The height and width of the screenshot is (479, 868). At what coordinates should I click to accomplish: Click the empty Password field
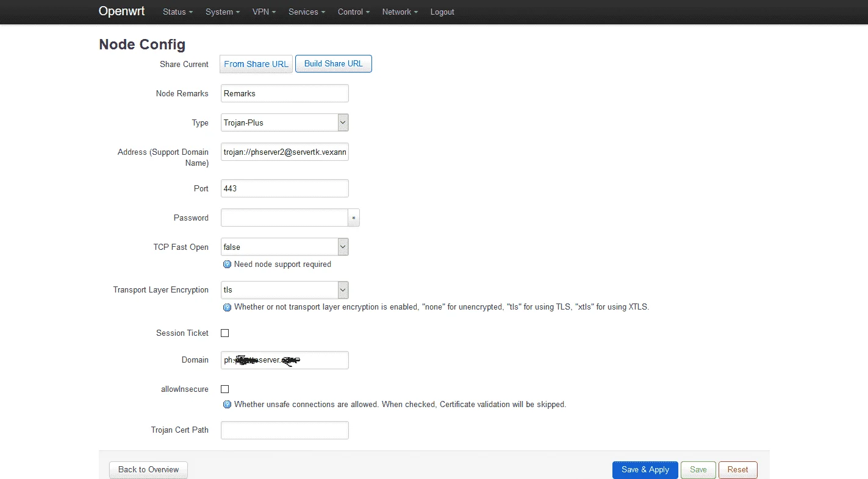[284, 218]
